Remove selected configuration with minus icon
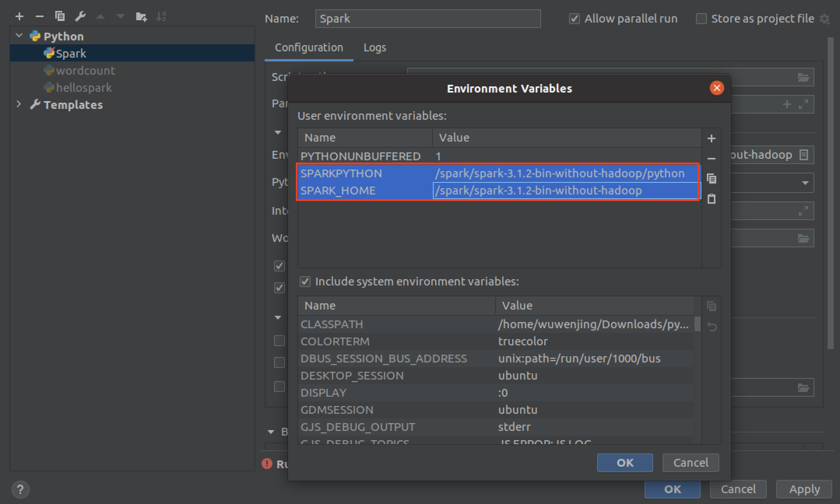Screen dimensions: 840x504 tap(39, 16)
